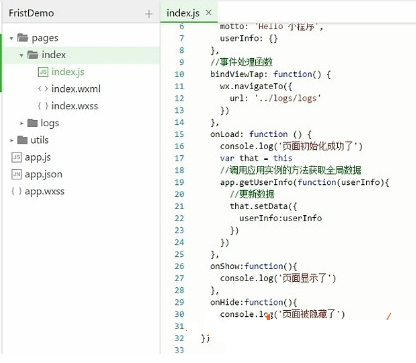The image size is (416, 363).
Task: Click the JS icon beside index.js
Action: point(43,72)
